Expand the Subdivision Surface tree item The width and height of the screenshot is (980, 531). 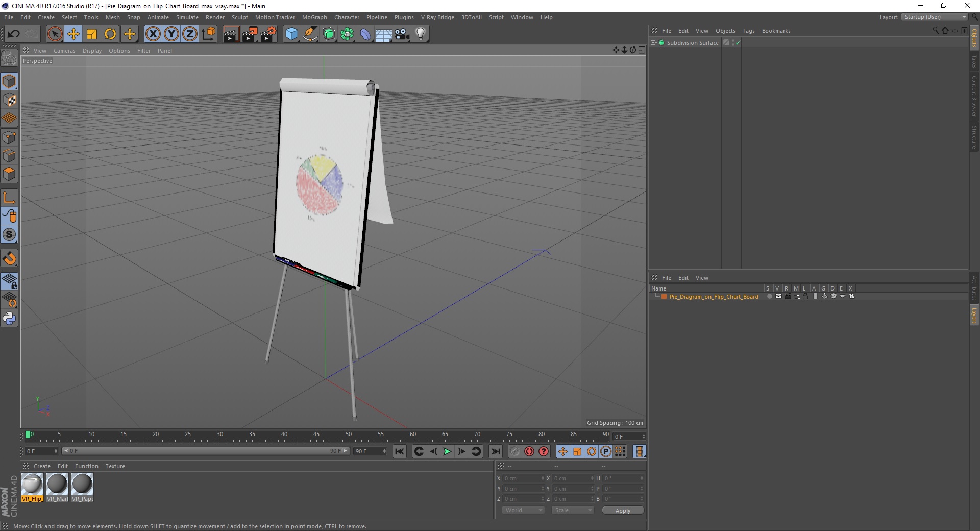653,42
